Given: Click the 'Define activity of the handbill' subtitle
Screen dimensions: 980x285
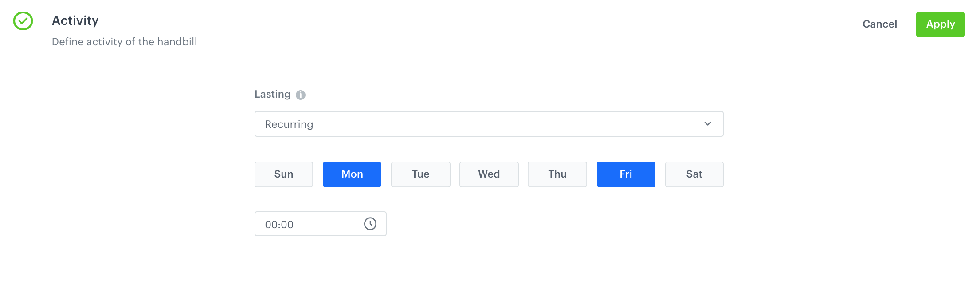Looking at the screenshot, I should click(x=125, y=42).
